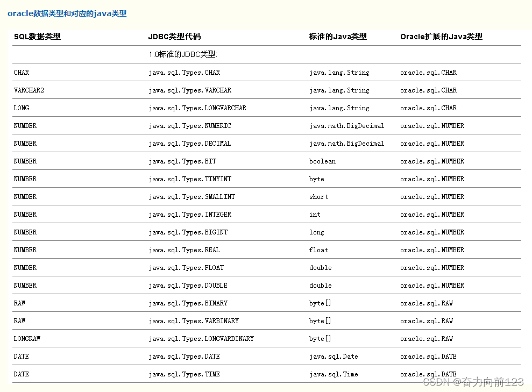Screen dimensions: 532x392
Task: Select java.sql.Types.FLOAT cell
Action: [186, 268]
